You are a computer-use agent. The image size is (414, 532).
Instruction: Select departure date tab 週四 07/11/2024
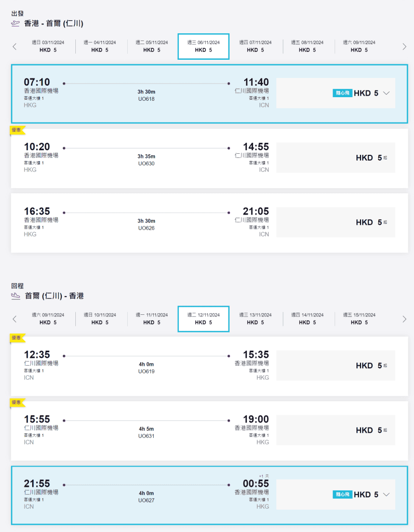coord(255,46)
